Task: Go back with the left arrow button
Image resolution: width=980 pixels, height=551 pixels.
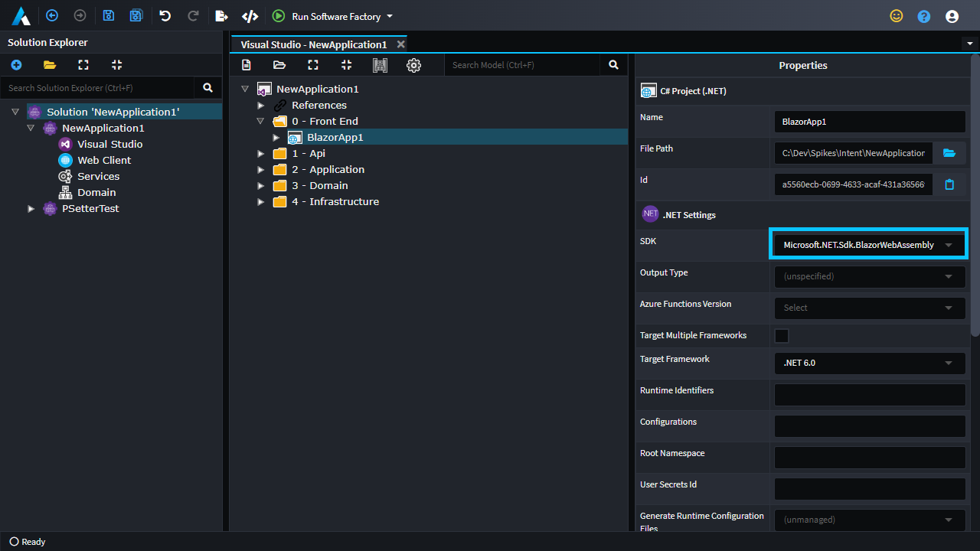Action: coord(52,15)
